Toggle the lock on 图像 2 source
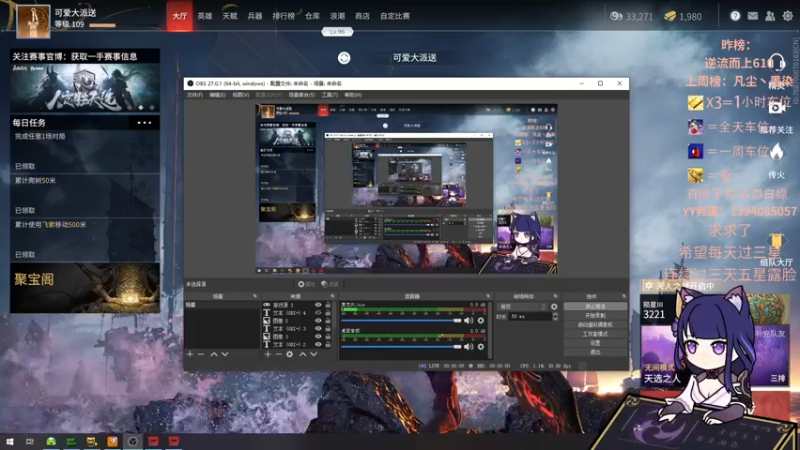Screen dimensions: 800x450 pyautogui.click(x=328, y=321)
